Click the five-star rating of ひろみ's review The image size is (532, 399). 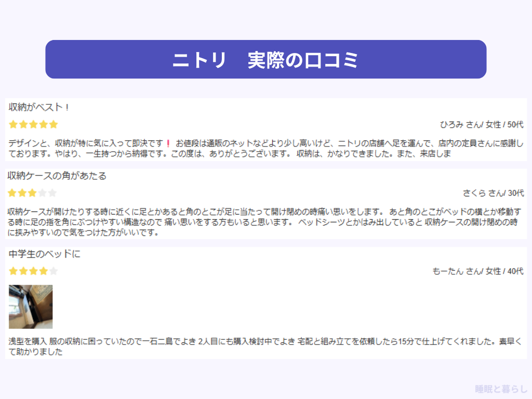(33, 124)
